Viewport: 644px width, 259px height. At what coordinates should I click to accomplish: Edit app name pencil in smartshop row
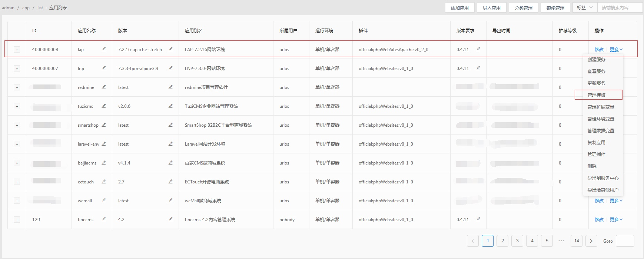(x=104, y=124)
